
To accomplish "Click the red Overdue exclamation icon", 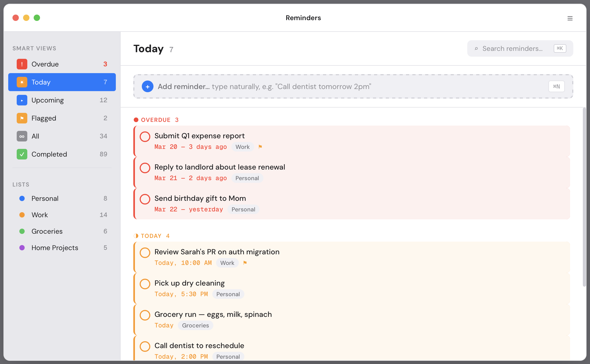I will 22,64.
